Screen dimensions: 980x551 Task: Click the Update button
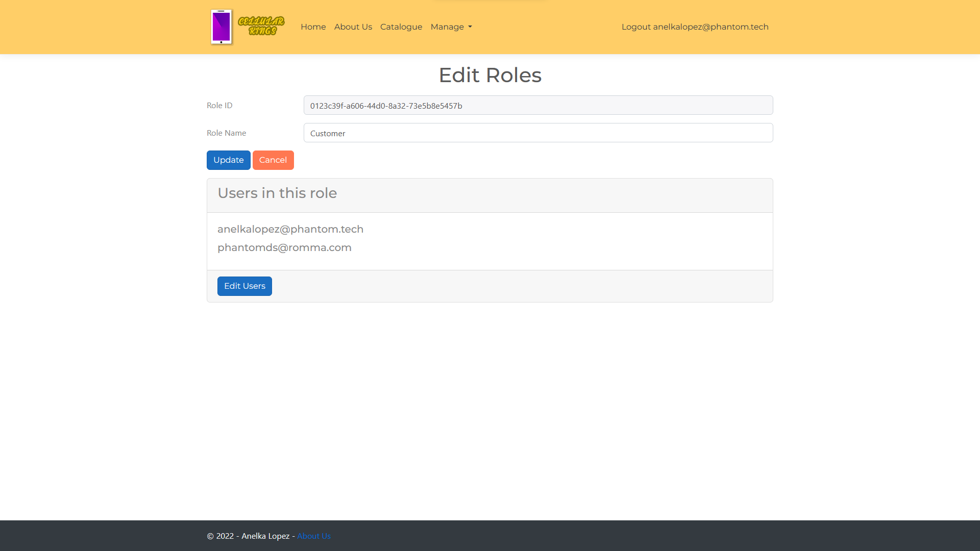228,160
